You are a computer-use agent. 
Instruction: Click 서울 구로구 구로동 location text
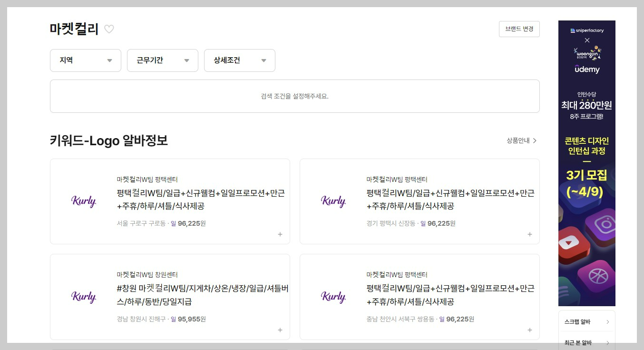click(141, 223)
